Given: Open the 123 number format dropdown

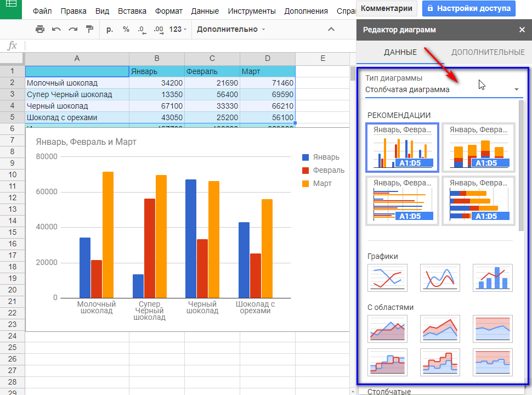Looking at the screenshot, I should tap(178, 29).
